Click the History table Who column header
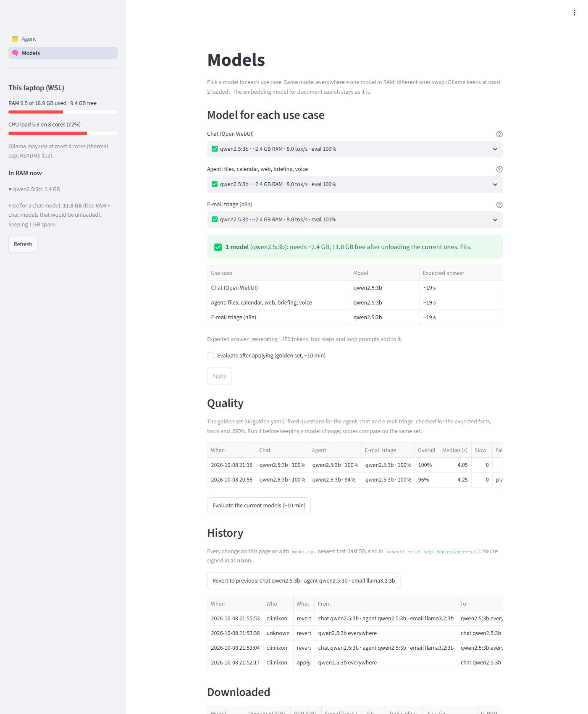The width and height of the screenshot is (588, 714). [x=278, y=604]
